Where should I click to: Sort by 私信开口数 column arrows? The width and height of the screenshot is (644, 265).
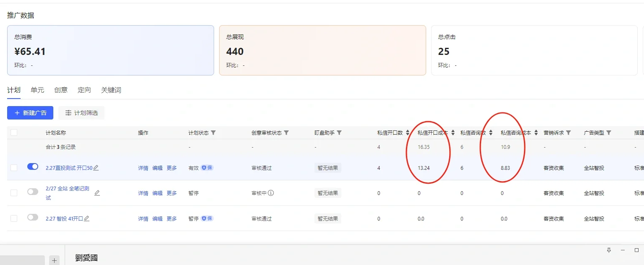(408, 133)
